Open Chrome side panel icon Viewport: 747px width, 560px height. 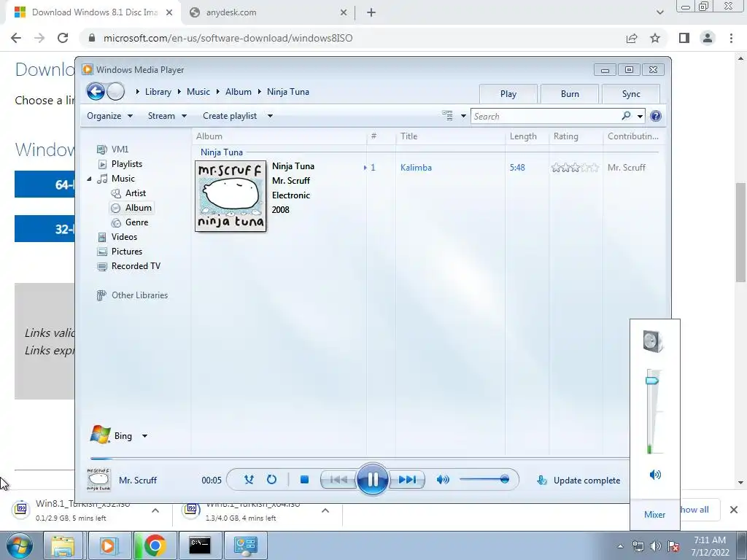(x=684, y=38)
